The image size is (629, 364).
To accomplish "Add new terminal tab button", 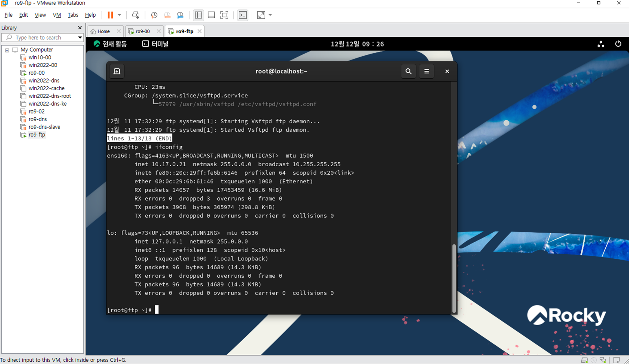I will click(x=117, y=71).
